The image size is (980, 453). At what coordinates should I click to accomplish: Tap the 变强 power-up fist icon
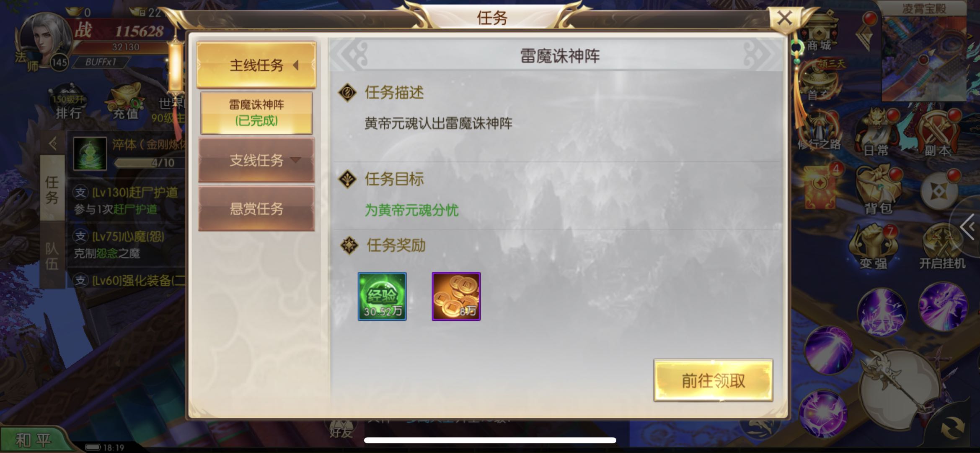874,247
